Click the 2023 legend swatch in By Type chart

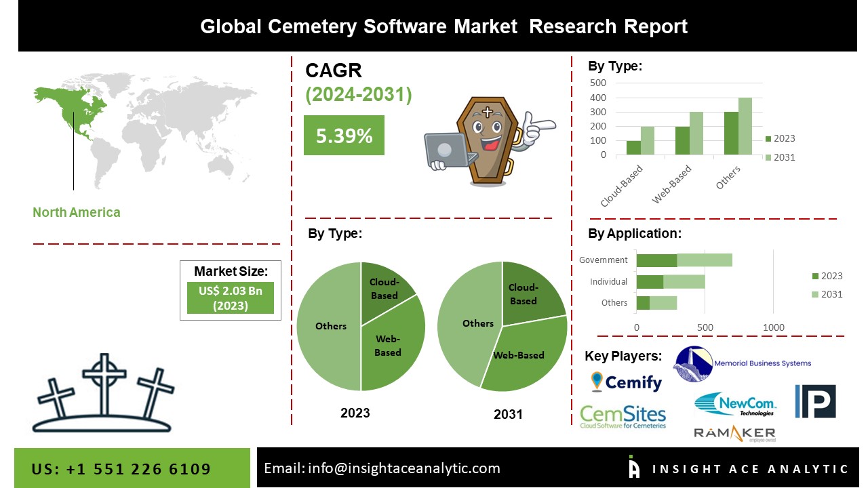[x=768, y=139]
